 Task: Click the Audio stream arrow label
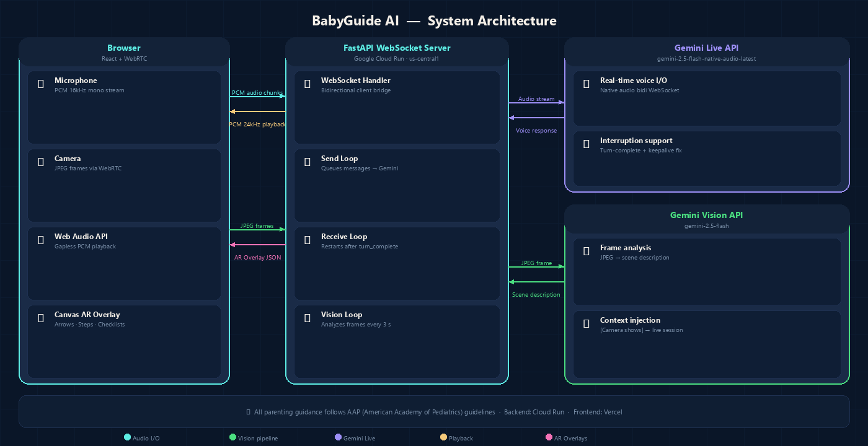point(536,99)
